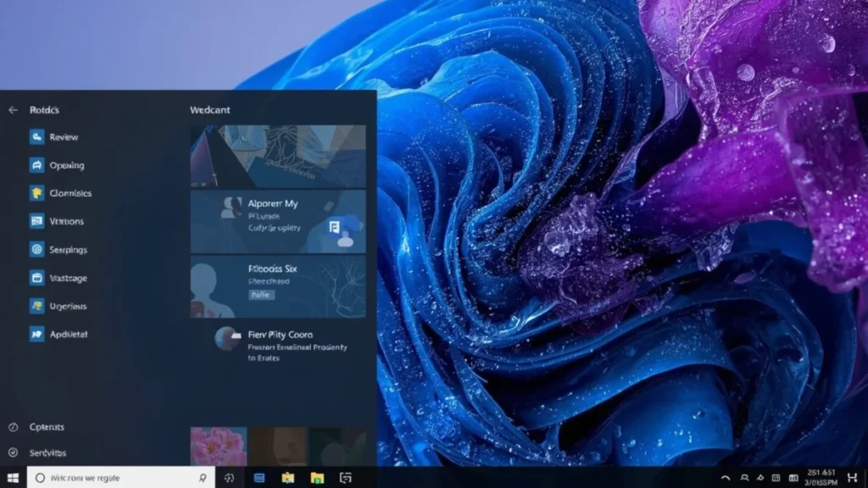This screenshot has width=868, height=488.
Task: Click the Clonnisics label
Action: pos(70,194)
